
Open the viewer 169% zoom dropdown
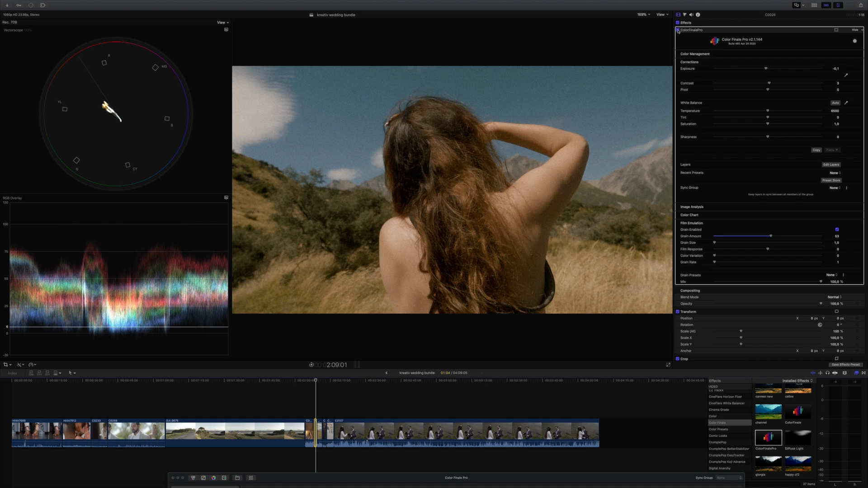click(644, 14)
